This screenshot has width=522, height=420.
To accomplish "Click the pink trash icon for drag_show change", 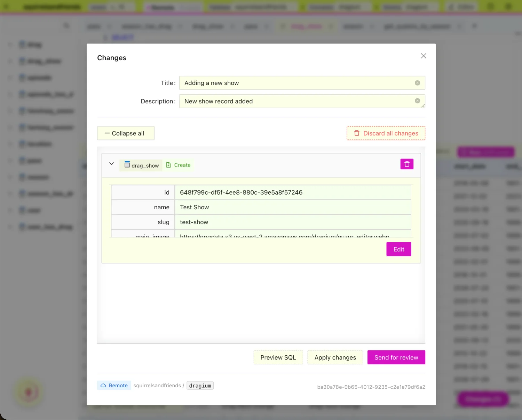I will [407, 164].
